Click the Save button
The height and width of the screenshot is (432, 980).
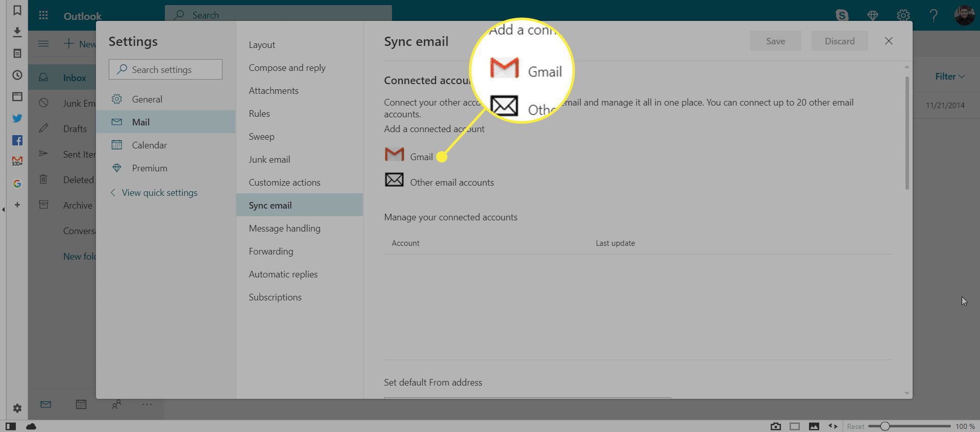775,41
